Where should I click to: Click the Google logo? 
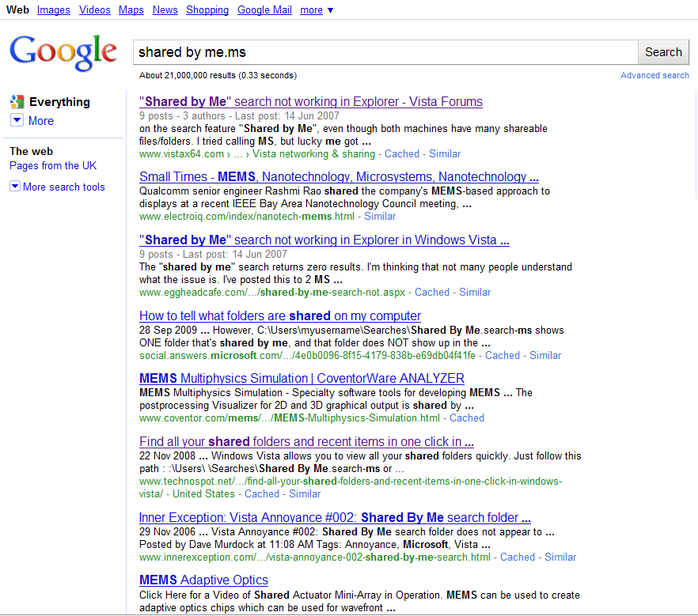[x=63, y=53]
